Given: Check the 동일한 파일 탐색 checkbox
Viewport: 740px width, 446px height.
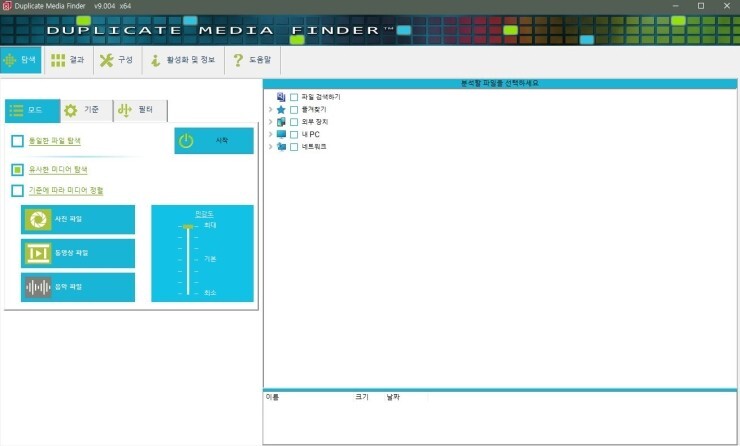Looking at the screenshot, I should pyautogui.click(x=17, y=141).
